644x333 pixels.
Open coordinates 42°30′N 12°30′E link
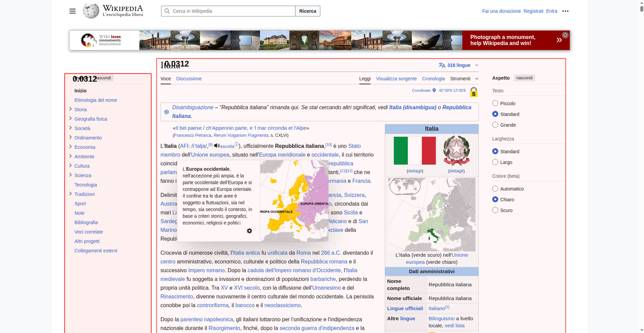click(x=452, y=90)
